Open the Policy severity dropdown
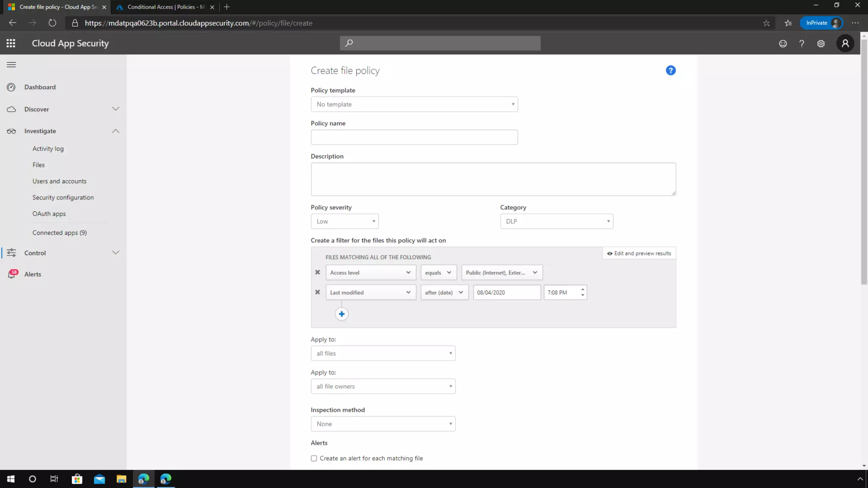This screenshot has height=488, width=868. pyautogui.click(x=345, y=221)
